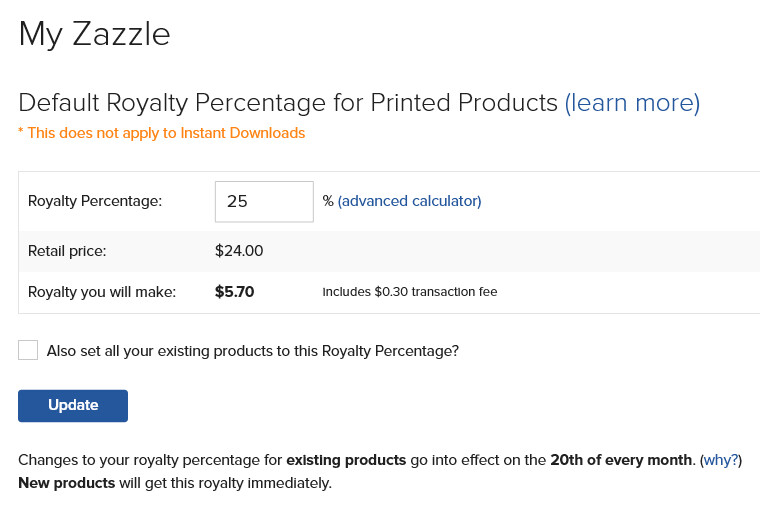Click the Royalty Percentage input box
760x516 pixels.
point(264,202)
